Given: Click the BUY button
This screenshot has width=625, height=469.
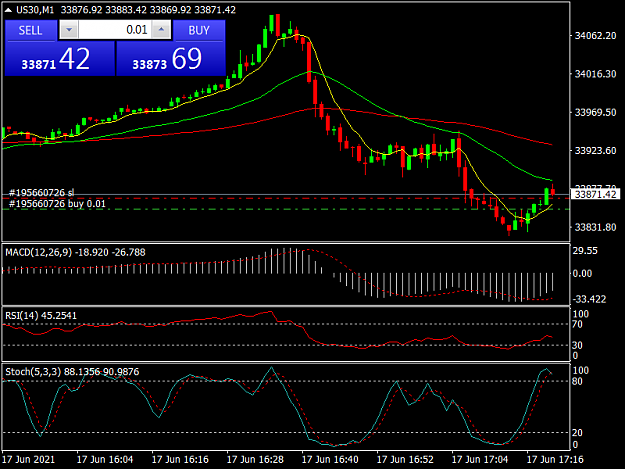Looking at the screenshot, I should coord(199,31).
